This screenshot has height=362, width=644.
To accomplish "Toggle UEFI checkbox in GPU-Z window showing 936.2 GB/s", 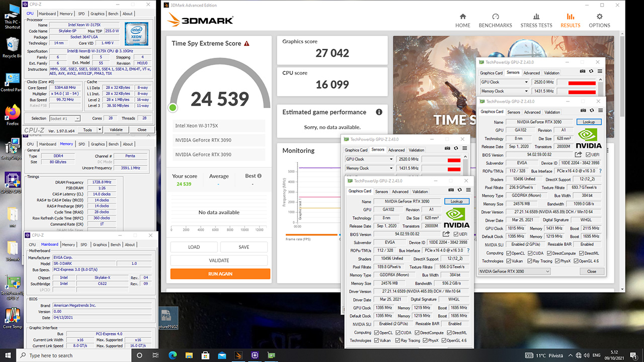I will 456,234.
